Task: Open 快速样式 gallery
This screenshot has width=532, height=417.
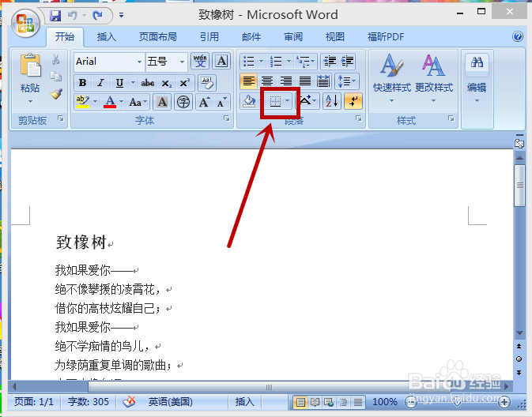Action: 392,79
